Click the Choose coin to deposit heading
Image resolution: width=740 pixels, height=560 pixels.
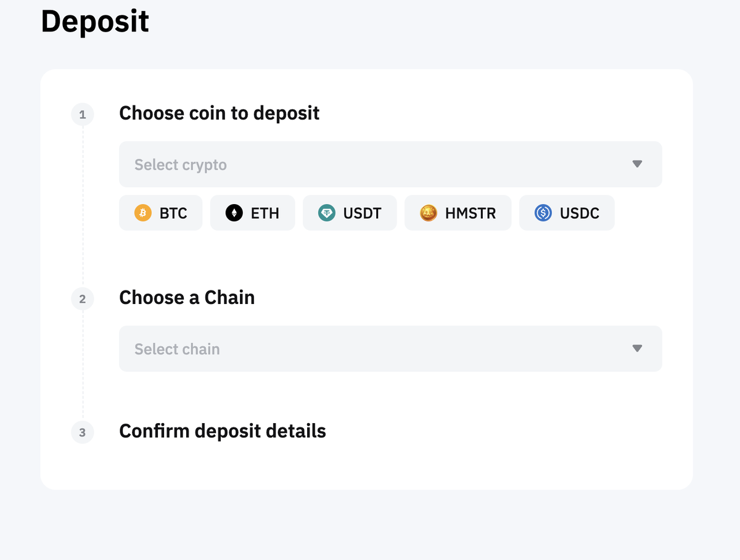pos(220,113)
